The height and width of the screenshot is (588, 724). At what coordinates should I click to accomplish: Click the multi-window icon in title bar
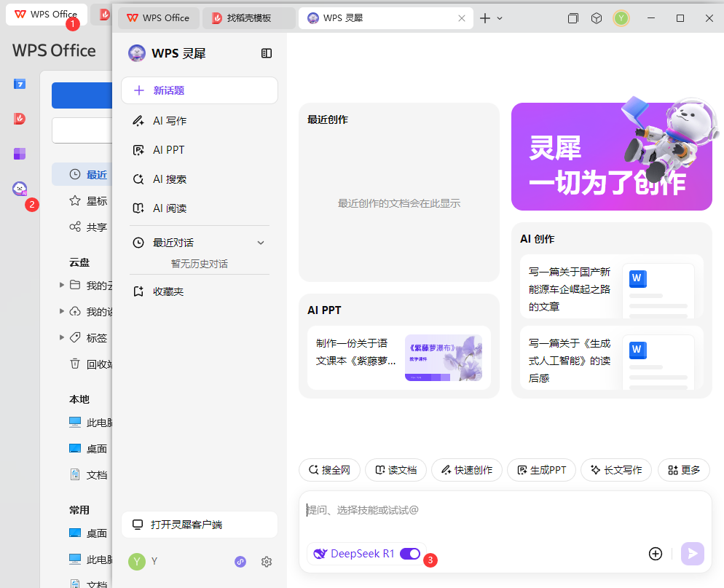(x=572, y=18)
